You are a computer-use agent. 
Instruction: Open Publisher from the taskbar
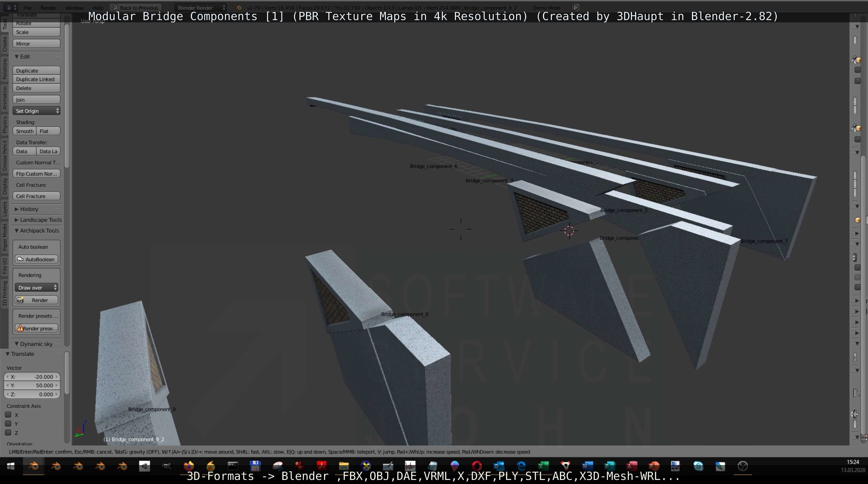coord(610,466)
